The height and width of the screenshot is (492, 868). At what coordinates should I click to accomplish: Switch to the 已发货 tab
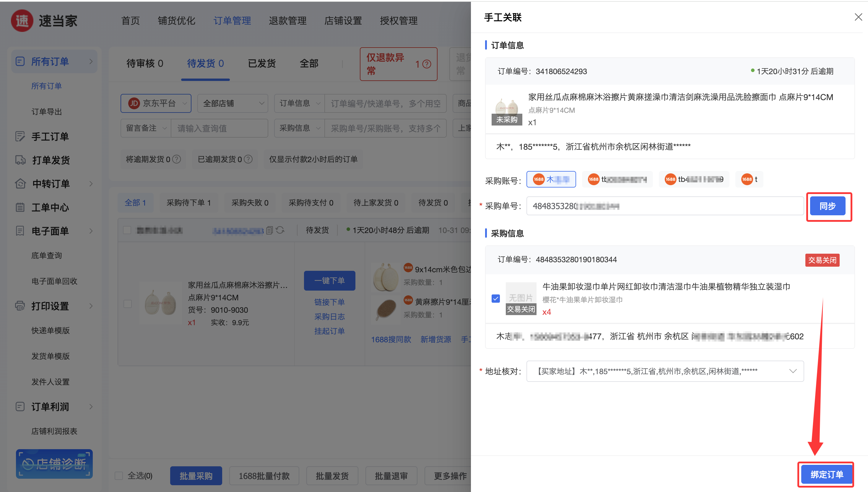262,63
